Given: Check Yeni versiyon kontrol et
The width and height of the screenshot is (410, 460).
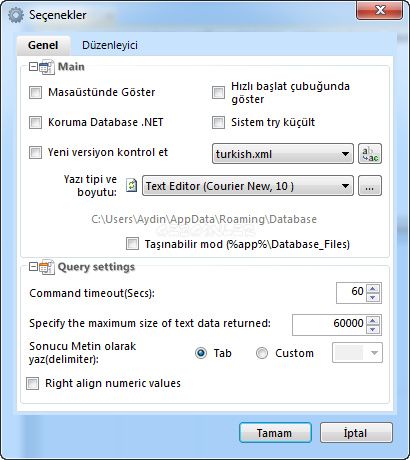Looking at the screenshot, I should coord(35,153).
